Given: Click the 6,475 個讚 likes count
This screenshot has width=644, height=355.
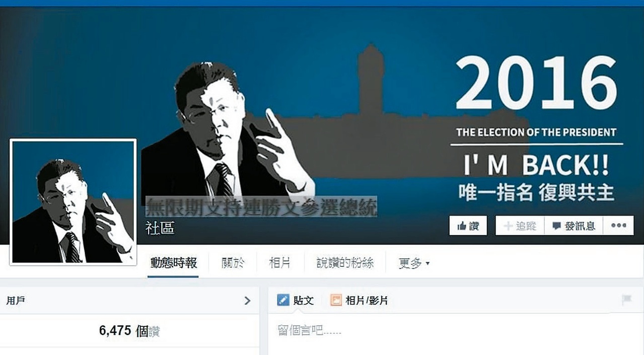Looking at the screenshot, I should [129, 331].
